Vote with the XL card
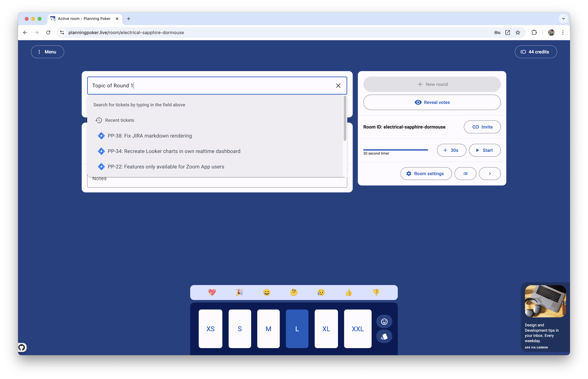The width and height of the screenshot is (588, 379). [326, 328]
